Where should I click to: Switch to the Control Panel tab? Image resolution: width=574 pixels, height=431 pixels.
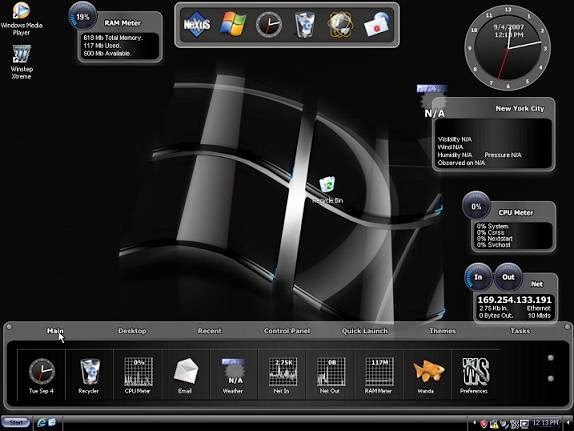point(287,331)
